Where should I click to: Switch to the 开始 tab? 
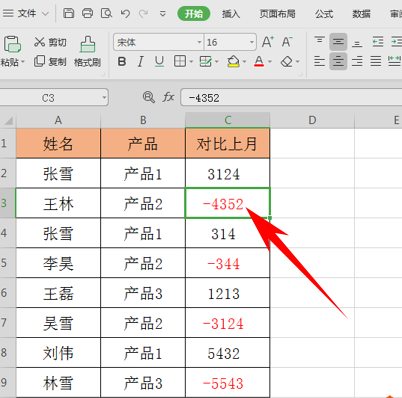(194, 14)
